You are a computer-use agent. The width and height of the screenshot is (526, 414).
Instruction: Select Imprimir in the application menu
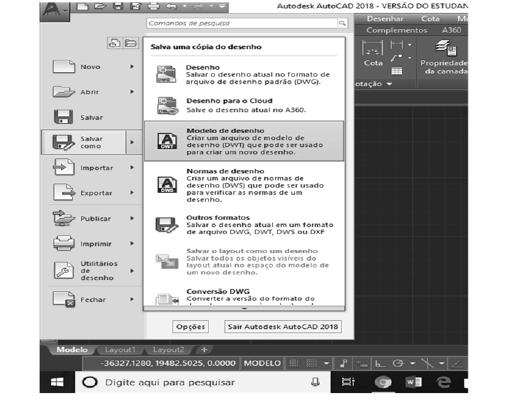(x=91, y=244)
